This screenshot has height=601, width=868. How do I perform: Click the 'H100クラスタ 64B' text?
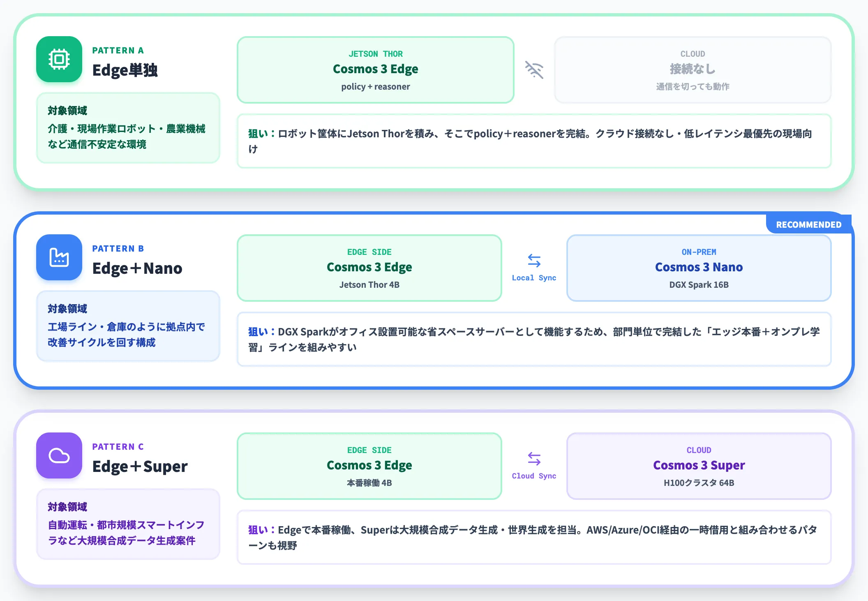coord(699,483)
